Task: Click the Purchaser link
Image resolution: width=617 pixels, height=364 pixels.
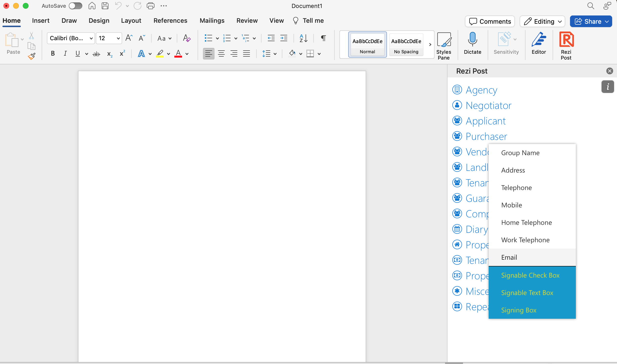Action: click(x=486, y=136)
